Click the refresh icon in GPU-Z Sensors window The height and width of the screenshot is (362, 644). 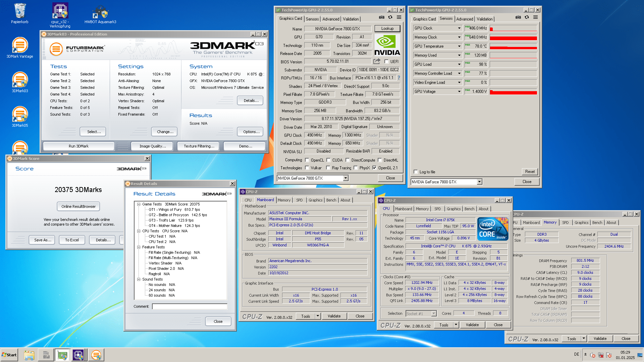tap(527, 17)
